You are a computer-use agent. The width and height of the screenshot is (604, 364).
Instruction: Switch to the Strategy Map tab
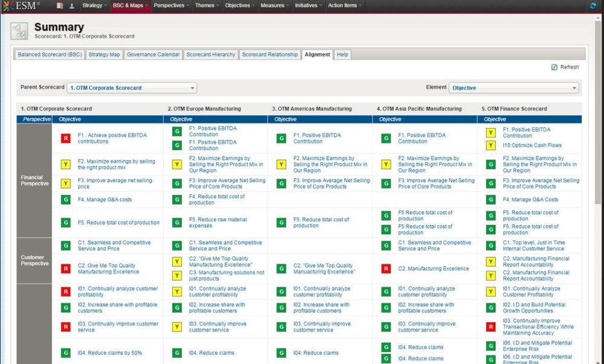(104, 54)
